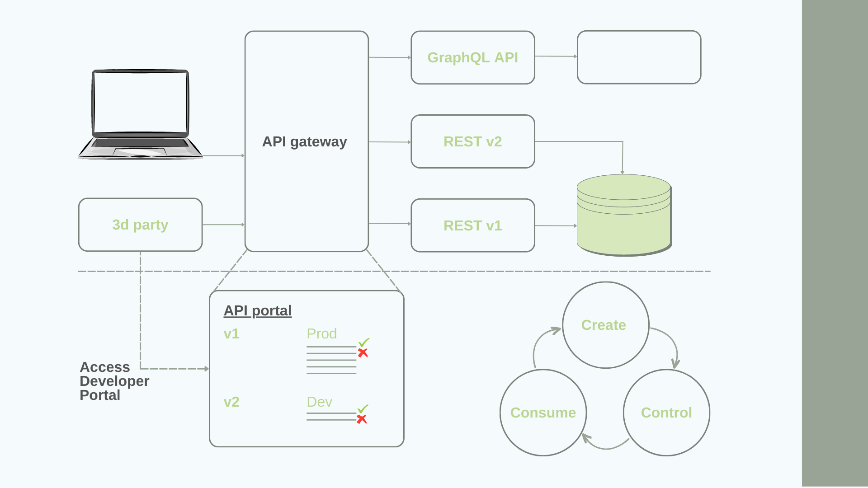
Task: Expand the 3d party box
Action: click(140, 225)
